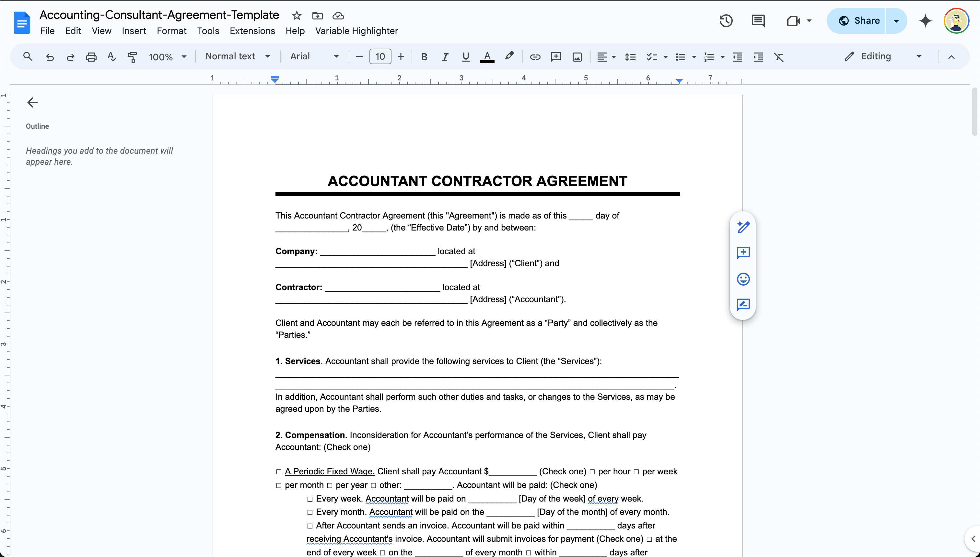Image resolution: width=980 pixels, height=557 pixels.
Task: Add an emoji reaction
Action: click(x=743, y=279)
